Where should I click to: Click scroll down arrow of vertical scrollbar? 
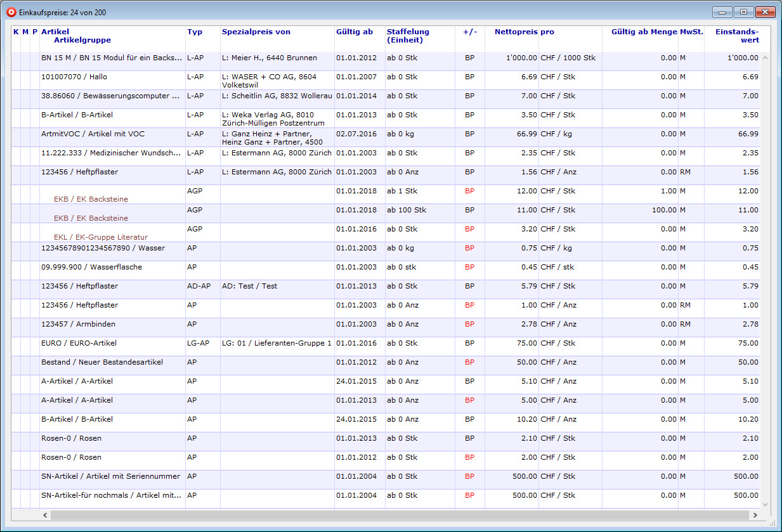point(764,504)
